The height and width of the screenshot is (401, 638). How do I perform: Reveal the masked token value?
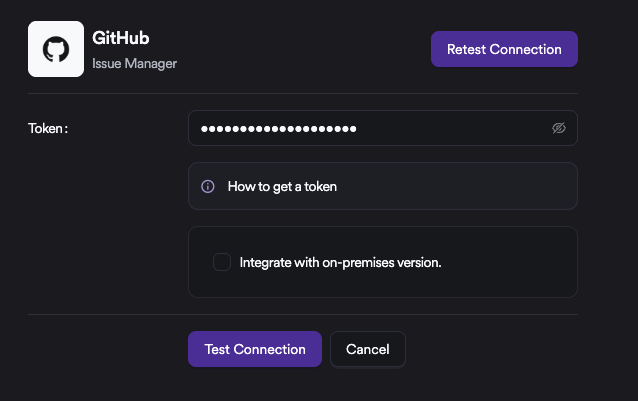pyautogui.click(x=559, y=128)
